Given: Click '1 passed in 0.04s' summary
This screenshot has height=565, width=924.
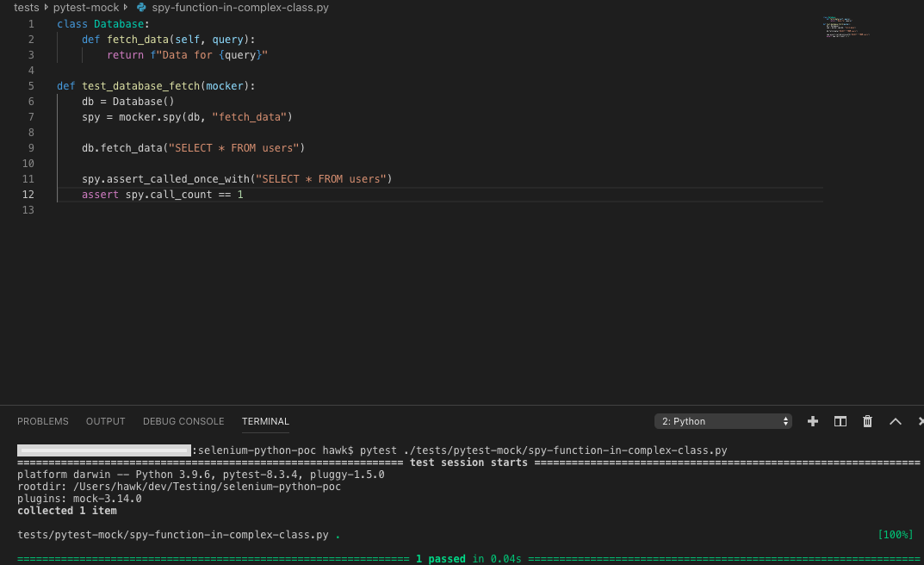Looking at the screenshot, I should 468,558.
